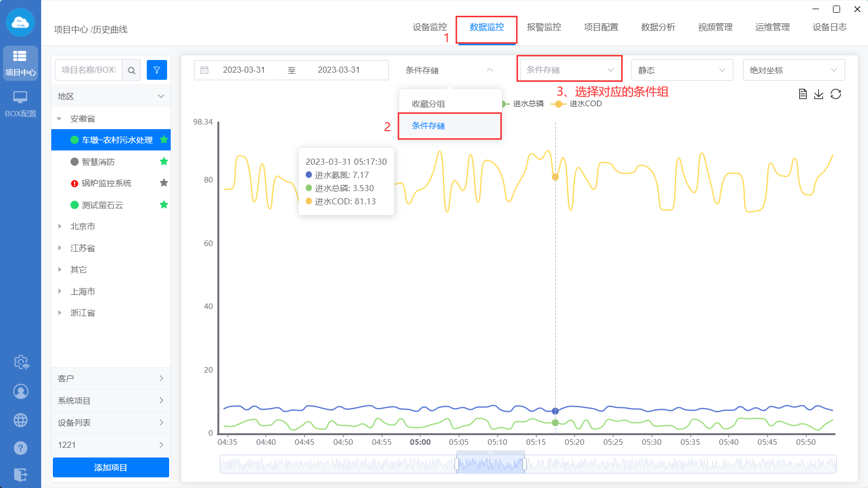Toggle favorite star for 锅炉监控系统
868x488 pixels.
click(x=164, y=183)
